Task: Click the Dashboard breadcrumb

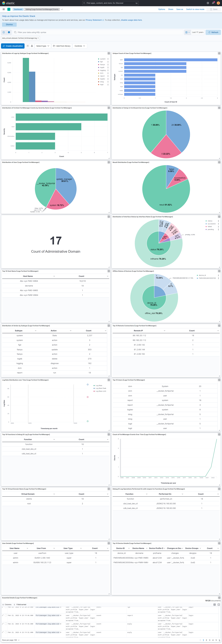Action: pos(18,9)
